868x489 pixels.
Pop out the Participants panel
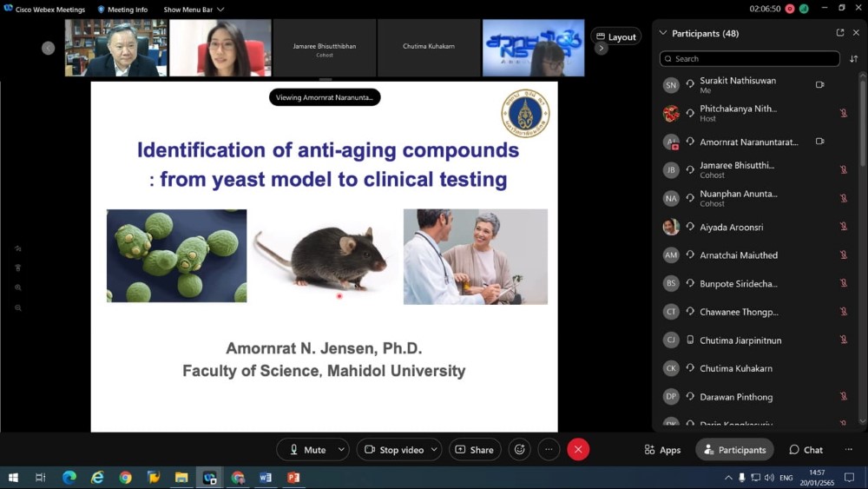coord(839,33)
